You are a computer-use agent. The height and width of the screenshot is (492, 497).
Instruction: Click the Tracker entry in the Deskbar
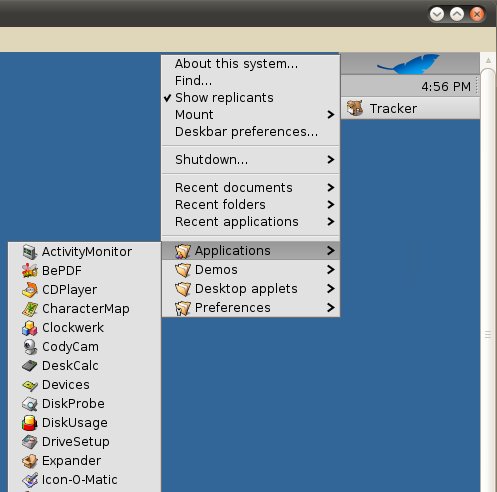click(411, 108)
